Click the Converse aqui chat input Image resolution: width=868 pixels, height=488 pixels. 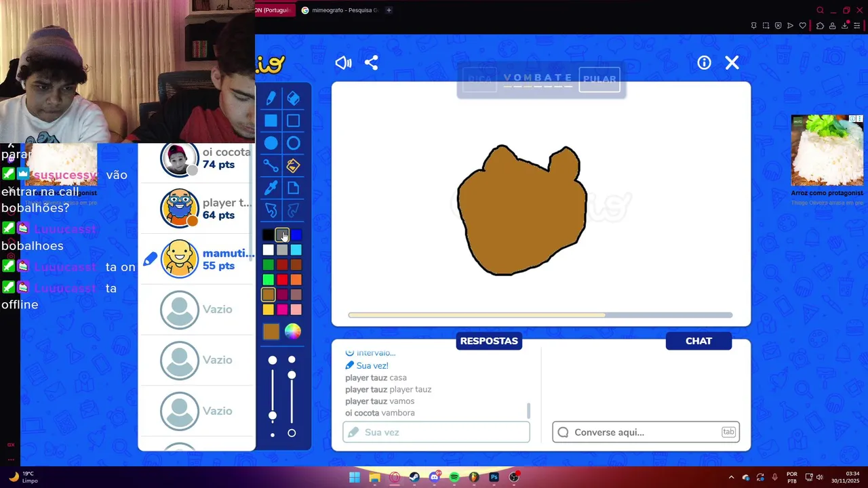click(646, 432)
